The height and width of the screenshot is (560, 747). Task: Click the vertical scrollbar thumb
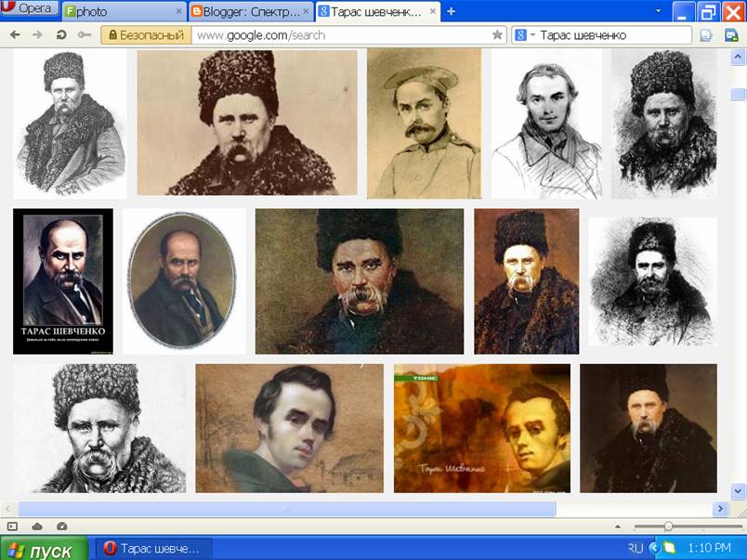[738, 95]
